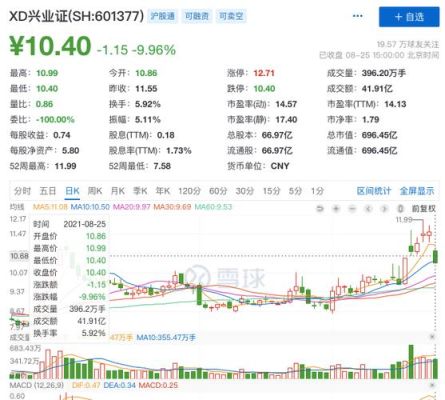The width and height of the screenshot is (445, 400).
Task: Click the tallest green volume bar
Action: [x=411, y=362]
